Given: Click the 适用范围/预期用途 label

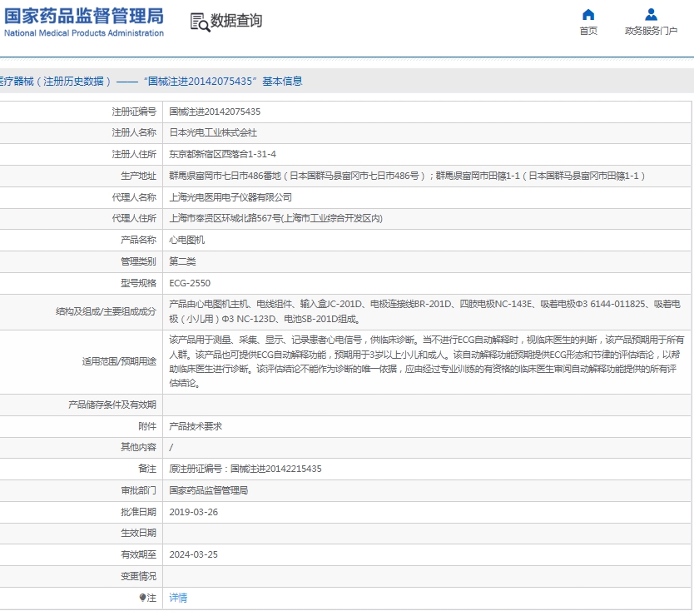Looking at the screenshot, I should 119,361.
